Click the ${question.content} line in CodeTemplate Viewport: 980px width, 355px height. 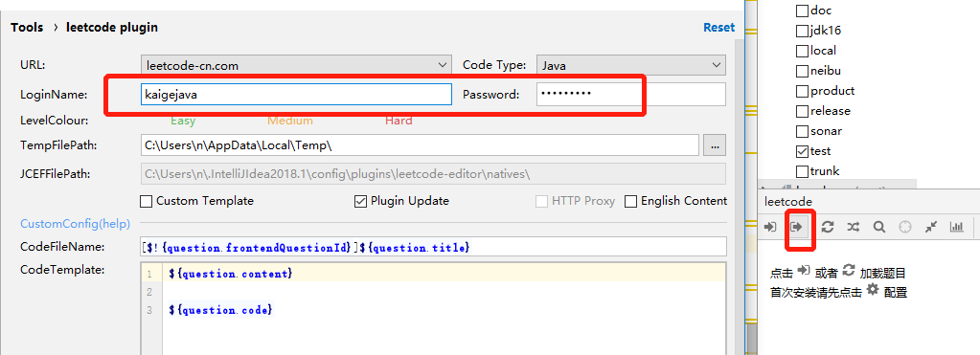pos(231,274)
